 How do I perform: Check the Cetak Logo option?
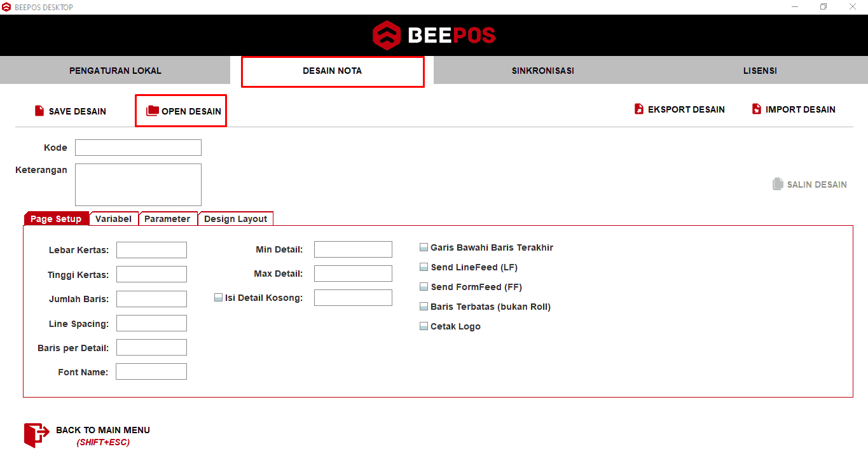pyautogui.click(x=424, y=326)
